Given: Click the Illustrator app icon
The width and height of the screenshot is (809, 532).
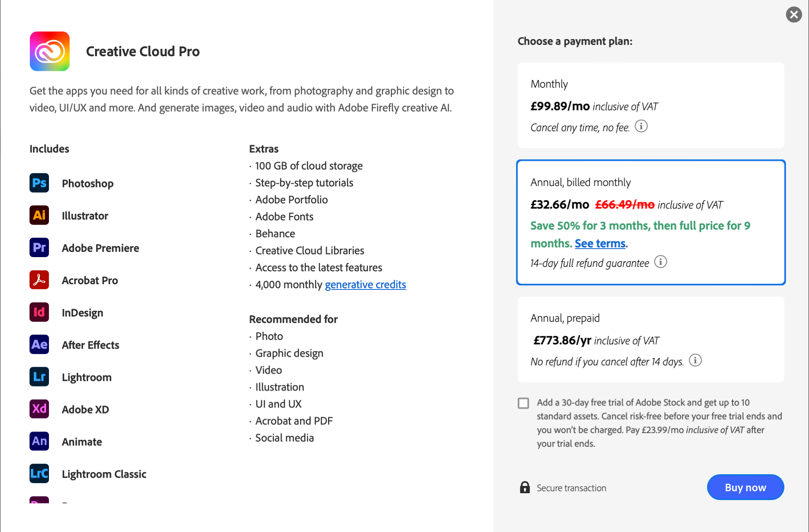Looking at the screenshot, I should pyautogui.click(x=39, y=215).
